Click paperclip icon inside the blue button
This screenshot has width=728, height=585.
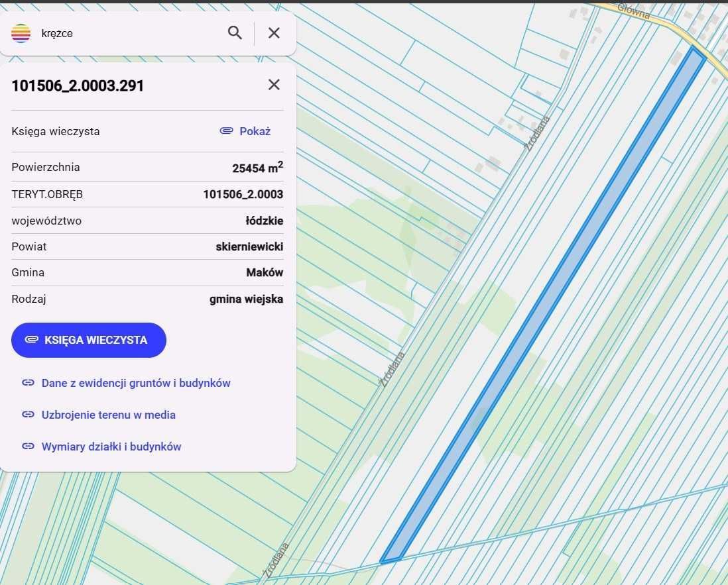pos(31,340)
